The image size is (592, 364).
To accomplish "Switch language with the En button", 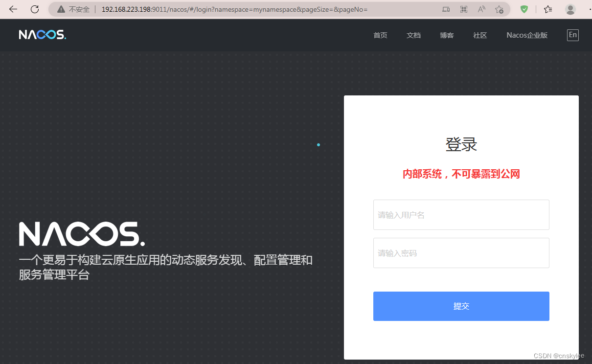I will coord(573,35).
